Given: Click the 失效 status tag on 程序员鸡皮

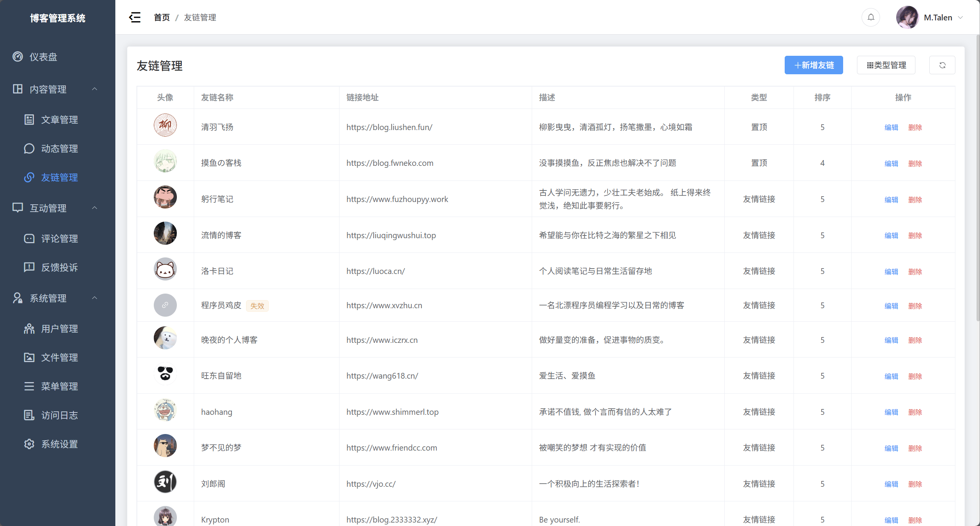Looking at the screenshot, I should (257, 306).
